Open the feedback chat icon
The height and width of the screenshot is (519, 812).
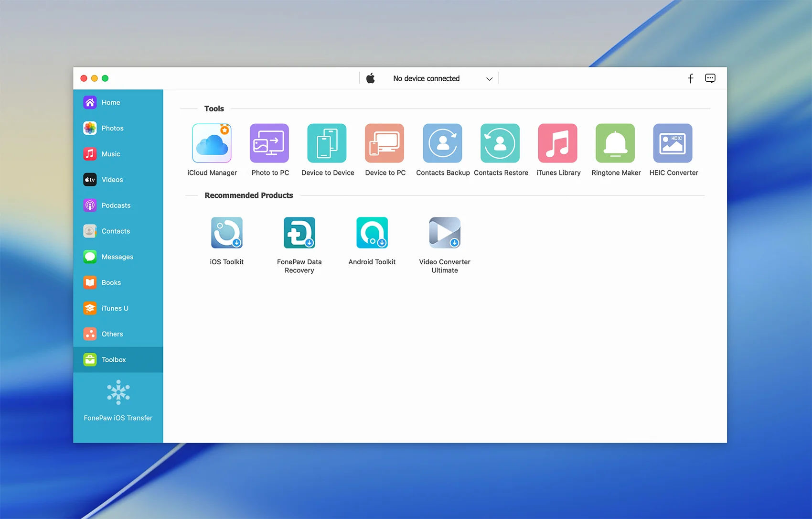pyautogui.click(x=710, y=78)
